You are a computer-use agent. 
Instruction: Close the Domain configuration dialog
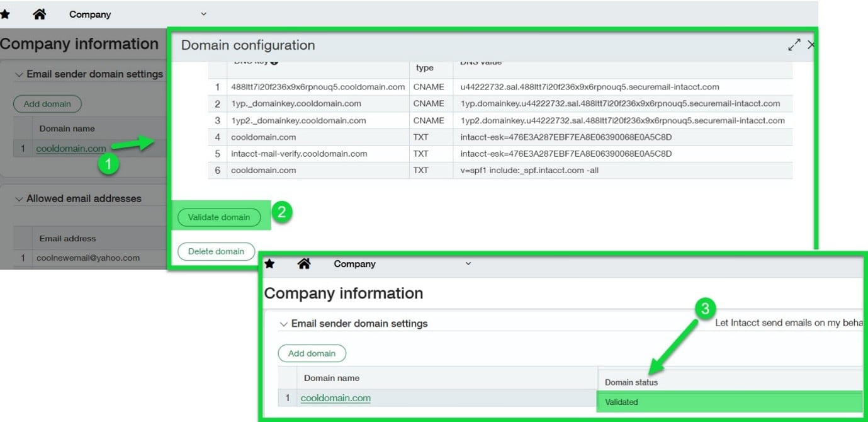pyautogui.click(x=811, y=45)
